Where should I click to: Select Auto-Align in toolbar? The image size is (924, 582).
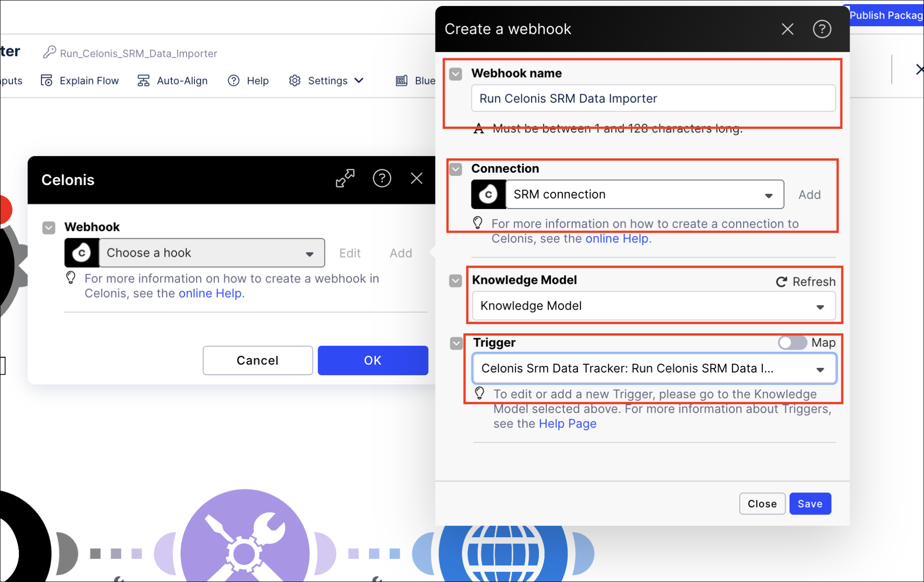click(172, 80)
